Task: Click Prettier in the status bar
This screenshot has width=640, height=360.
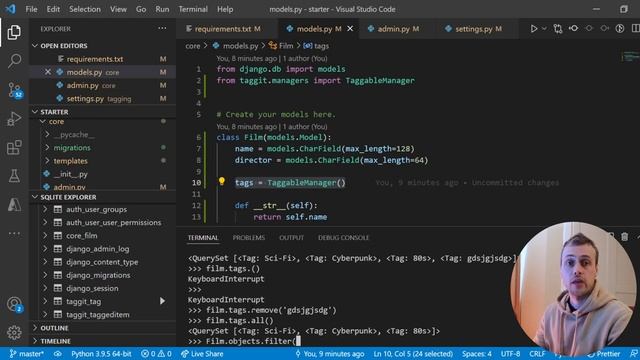Action: 604,354
